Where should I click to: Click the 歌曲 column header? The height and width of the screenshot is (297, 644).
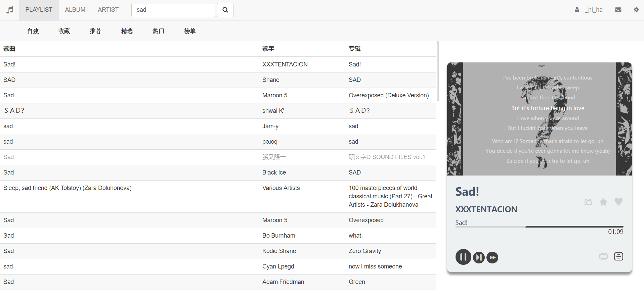[9, 49]
